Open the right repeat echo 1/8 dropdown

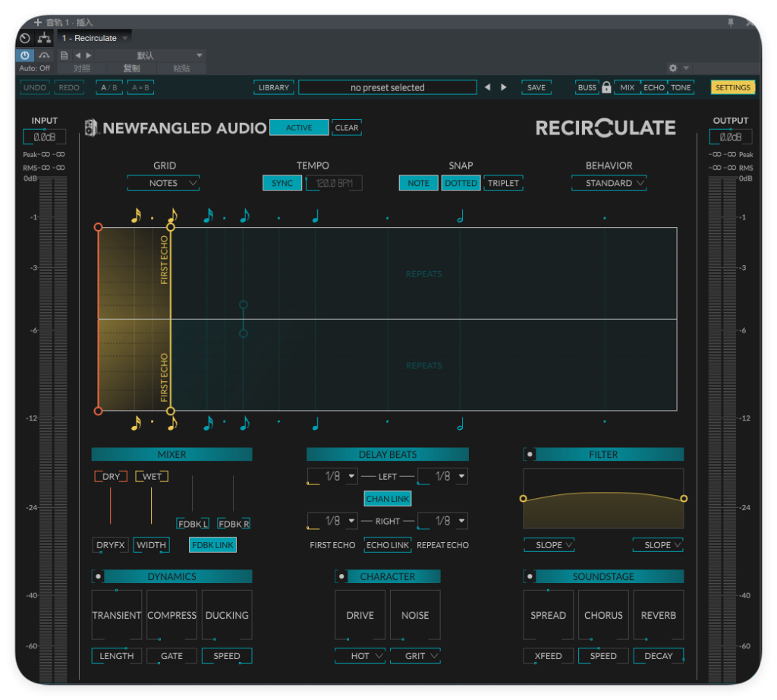click(442, 521)
